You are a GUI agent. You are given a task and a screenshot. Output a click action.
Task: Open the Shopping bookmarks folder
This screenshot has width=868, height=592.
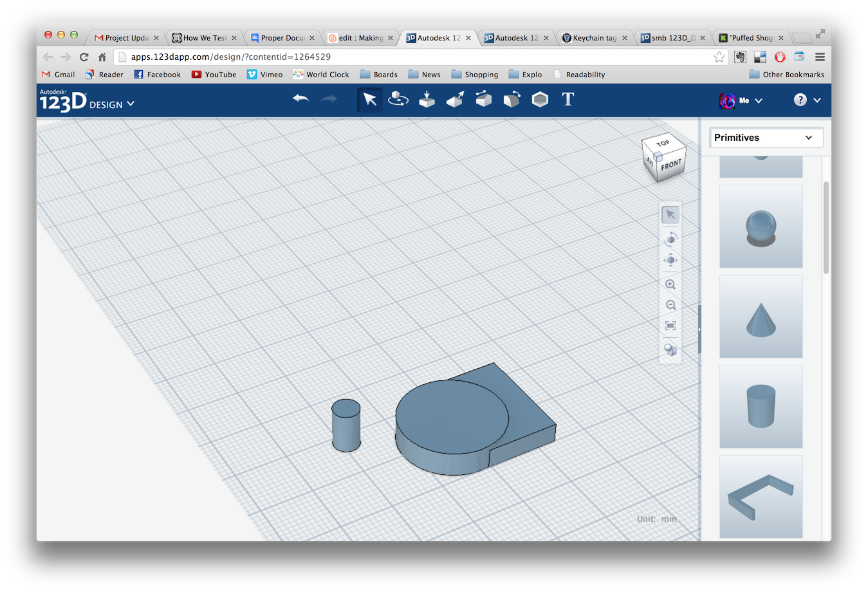click(475, 75)
